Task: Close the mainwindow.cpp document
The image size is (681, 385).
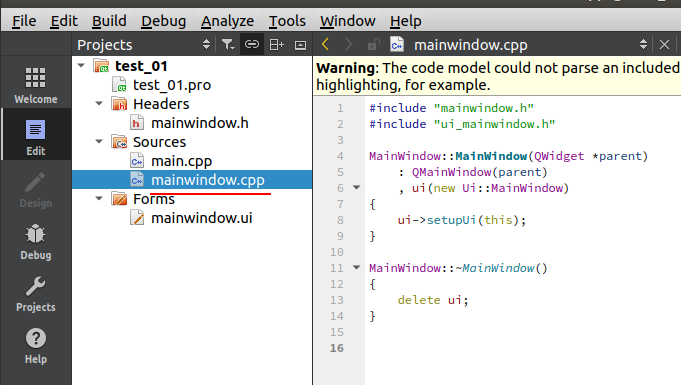Action: click(664, 44)
